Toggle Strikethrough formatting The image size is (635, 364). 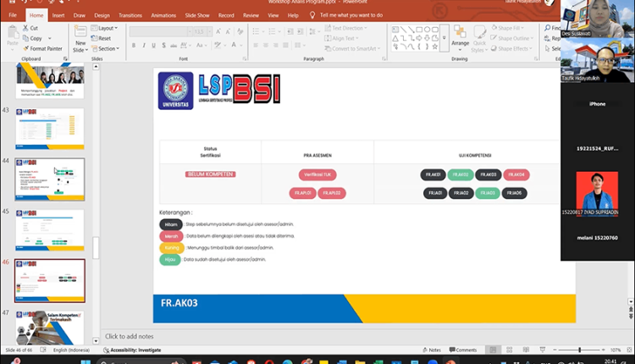[x=174, y=46]
